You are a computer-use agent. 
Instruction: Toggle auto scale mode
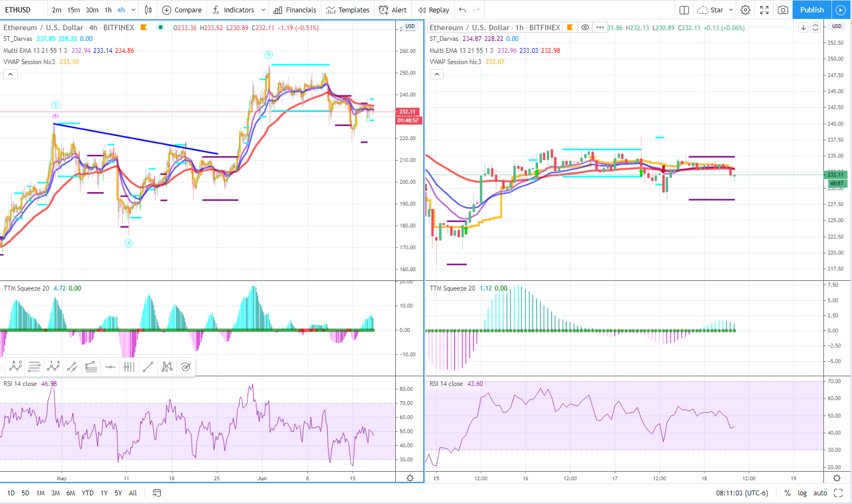click(x=820, y=493)
